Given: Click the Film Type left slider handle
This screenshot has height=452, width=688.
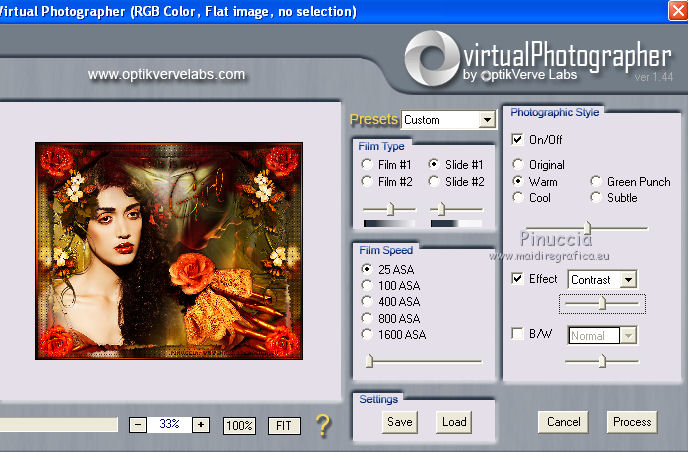Looking at the screenshot, I should 390,209.
